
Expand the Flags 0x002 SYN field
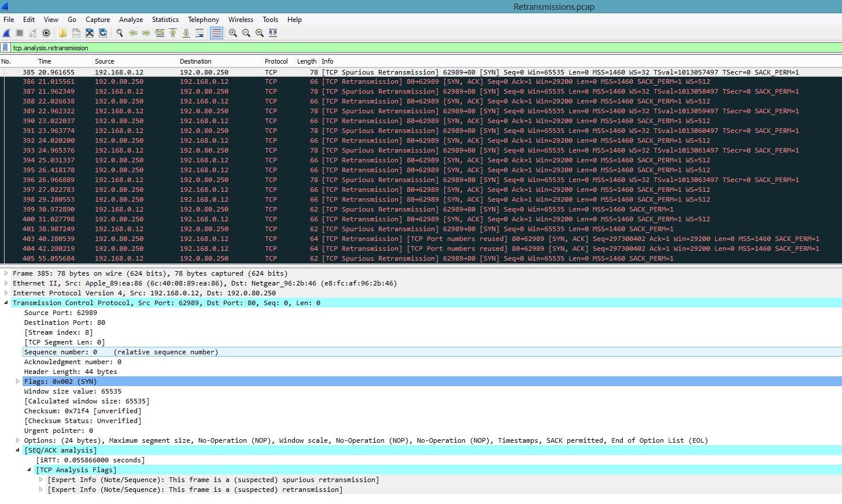click(17, 381)
